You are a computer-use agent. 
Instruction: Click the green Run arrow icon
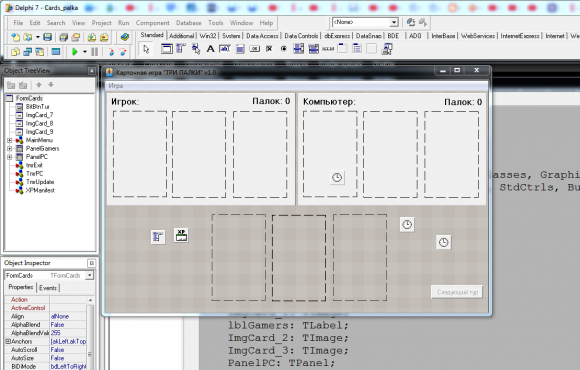click(75, 52)
